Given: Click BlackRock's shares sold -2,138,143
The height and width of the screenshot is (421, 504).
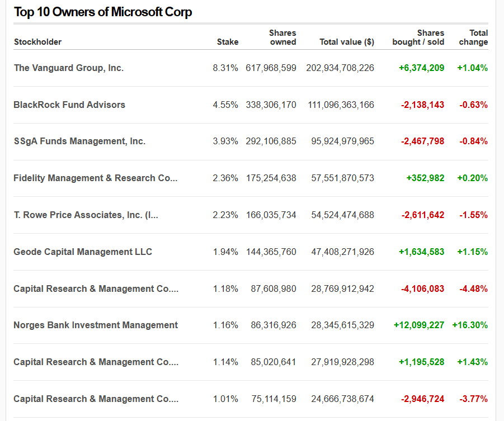Looking at the screenshot, I should pyautogui.click(x=423, y=105).
